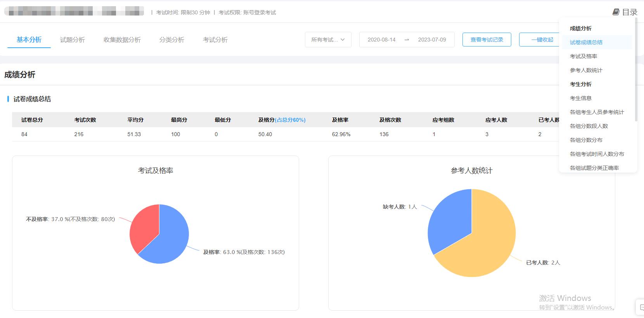Jump to 各组分数分布 entry
The height and width of the screenshot is (318, 644).
586,140
